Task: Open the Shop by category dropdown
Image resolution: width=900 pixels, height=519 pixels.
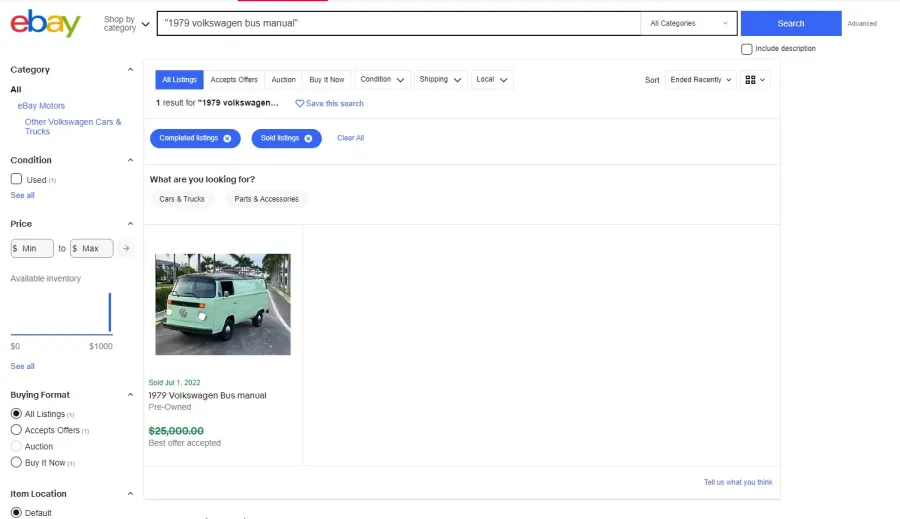Action: coord(126,24)
